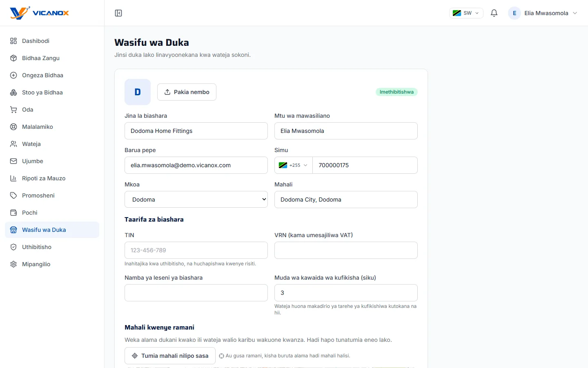Click the Taarifa za biashara heading
588x368 pixels.
(x=154, y=220)
